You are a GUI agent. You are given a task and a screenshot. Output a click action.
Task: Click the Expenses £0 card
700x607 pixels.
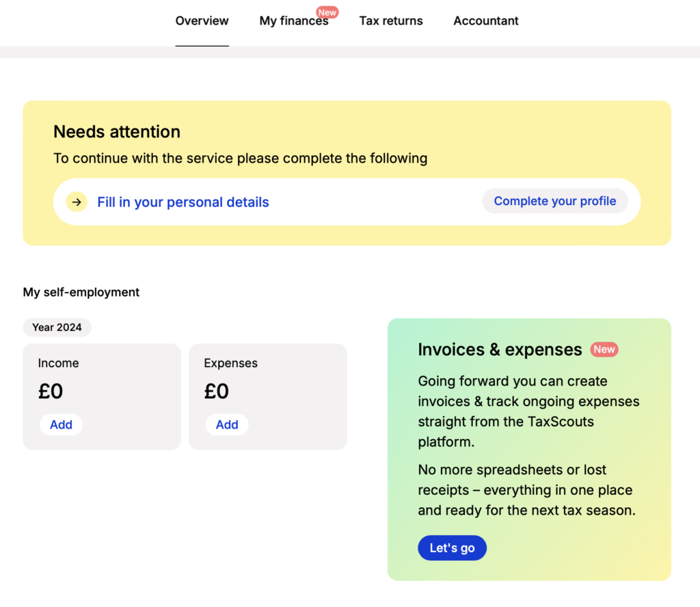coord(268,396)
